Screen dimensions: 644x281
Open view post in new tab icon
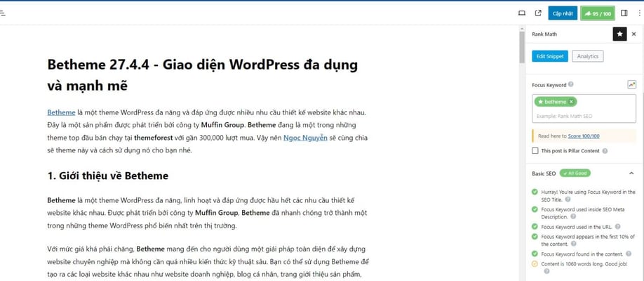(x=538, y=13)
